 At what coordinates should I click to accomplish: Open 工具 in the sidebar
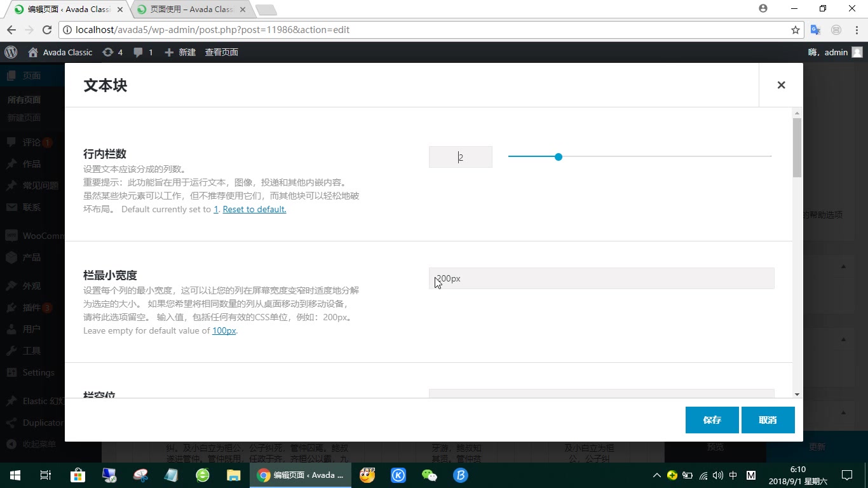coord(32,351)
